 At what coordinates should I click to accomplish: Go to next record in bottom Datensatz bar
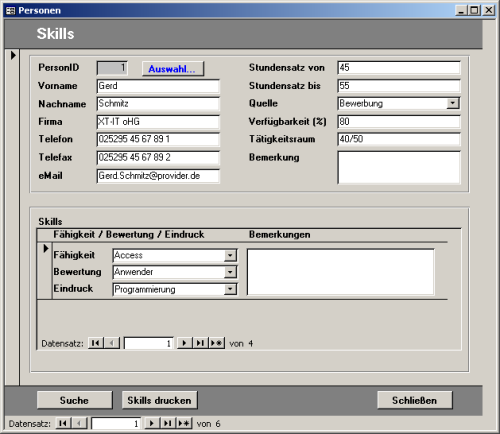tap(152, 423)
